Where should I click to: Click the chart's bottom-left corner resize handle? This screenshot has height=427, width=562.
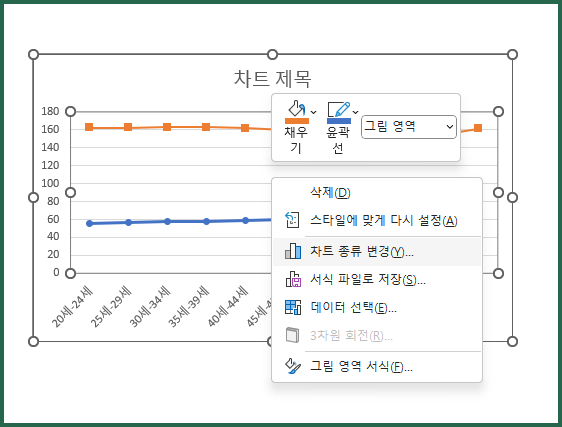click(x=33, y=342)
